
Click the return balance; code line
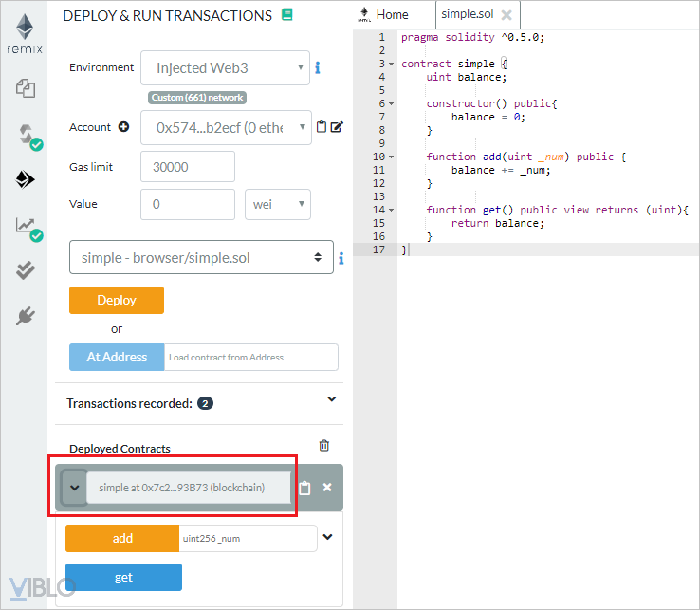(497, 223)
